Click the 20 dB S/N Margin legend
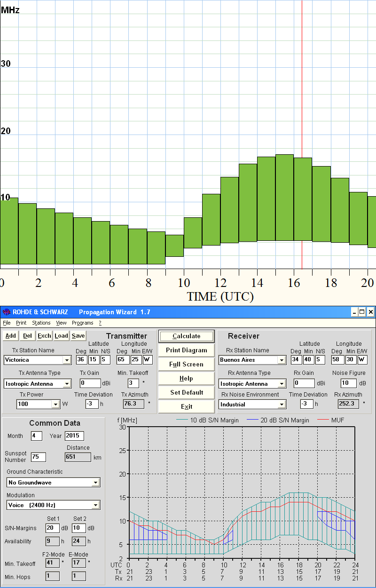Image resolution: width=376 pixels, height=588 pixels. click(278, 420)
